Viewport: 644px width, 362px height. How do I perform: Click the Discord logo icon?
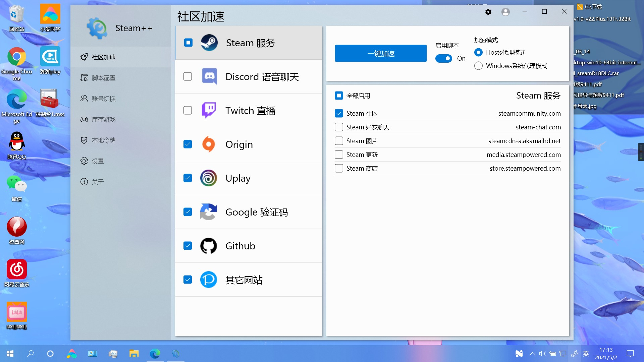pyautogui.click(x=209, y=77)
